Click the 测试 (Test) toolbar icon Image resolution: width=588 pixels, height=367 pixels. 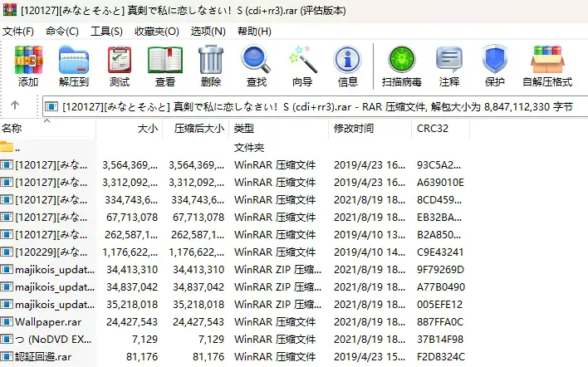point(120,60)
